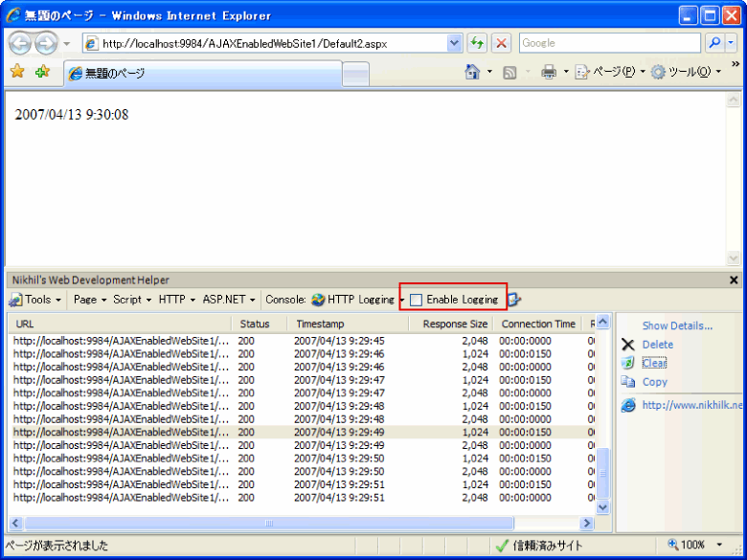This screenshot has width=747, height=560.
Task: Click the Copy documents icon
Action: pyautogui.click(x=628, y=382)
